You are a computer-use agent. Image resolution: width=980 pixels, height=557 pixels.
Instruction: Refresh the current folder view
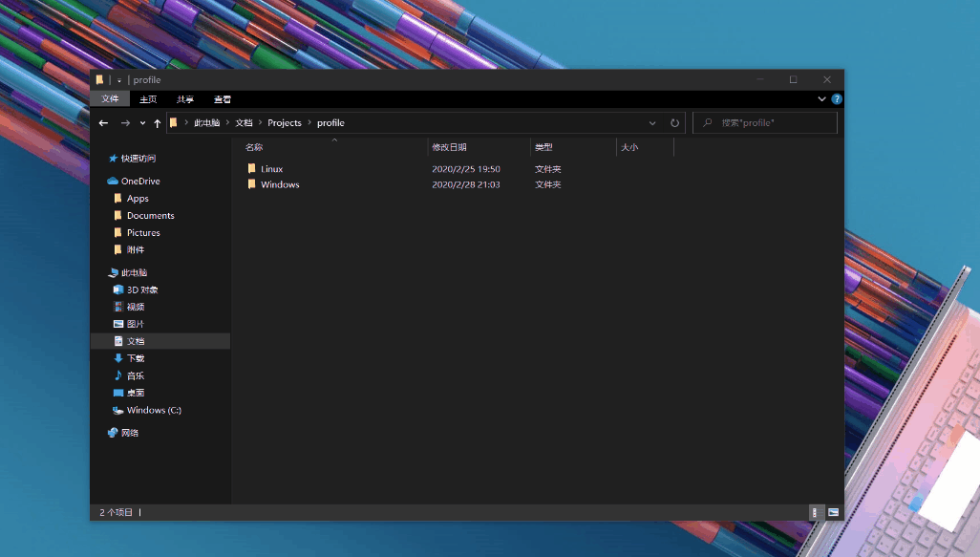(674, 123)
